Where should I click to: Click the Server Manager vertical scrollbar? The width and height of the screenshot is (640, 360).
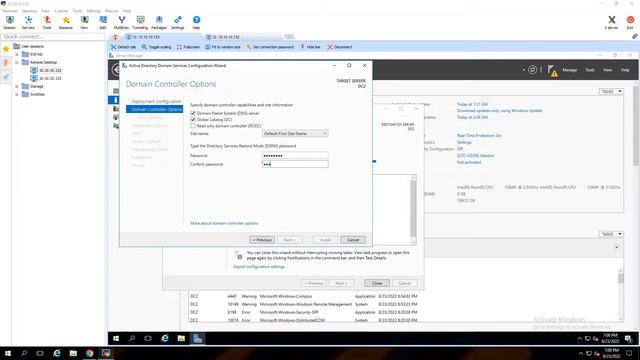tap(636, 204)
